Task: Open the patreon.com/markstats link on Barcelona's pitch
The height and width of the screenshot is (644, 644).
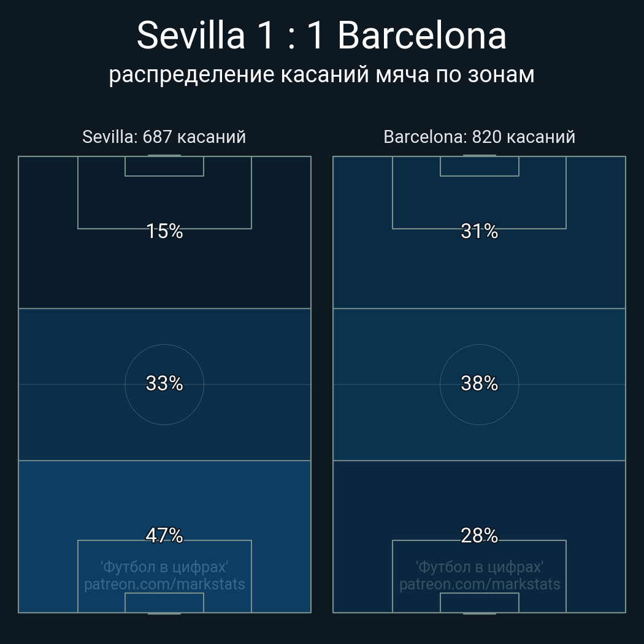Action: [x=480, y=585]
